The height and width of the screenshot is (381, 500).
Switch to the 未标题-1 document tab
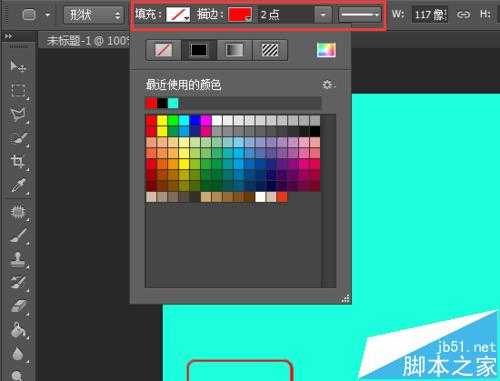pos(87,41)
